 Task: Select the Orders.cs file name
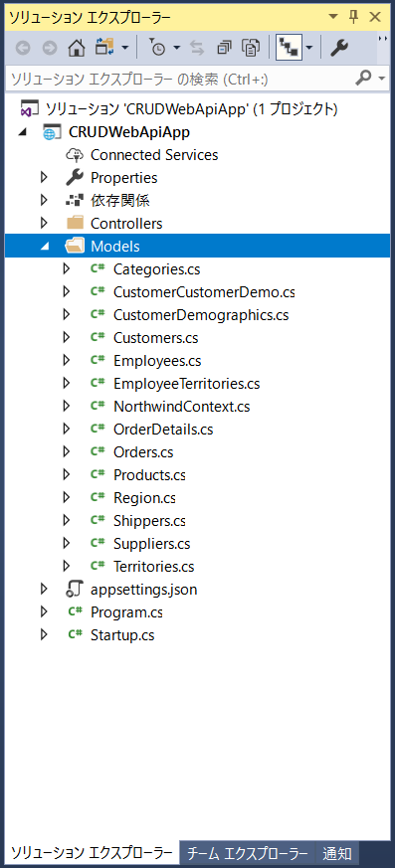pos(143,452)
